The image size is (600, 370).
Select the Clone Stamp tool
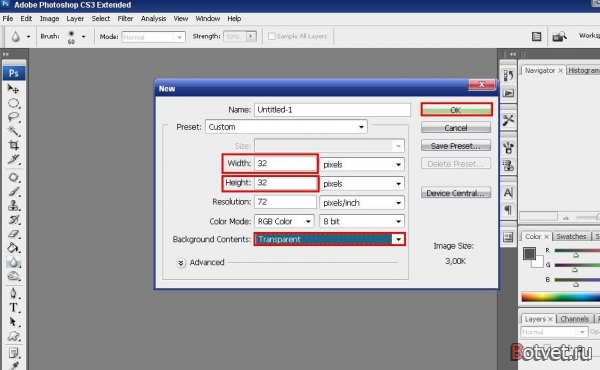tap(13, 205)
